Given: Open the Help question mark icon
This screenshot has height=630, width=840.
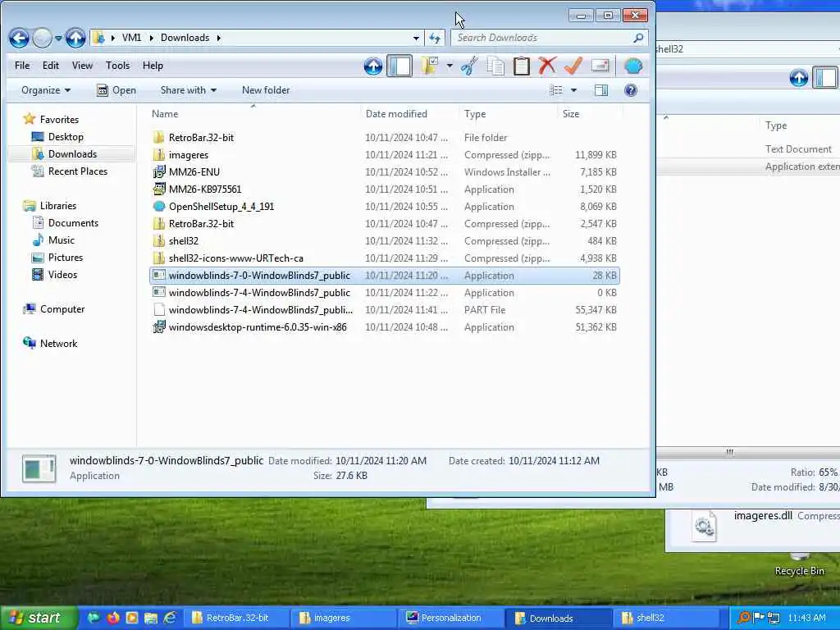Looking at the screenshot, I should (631, 90).
